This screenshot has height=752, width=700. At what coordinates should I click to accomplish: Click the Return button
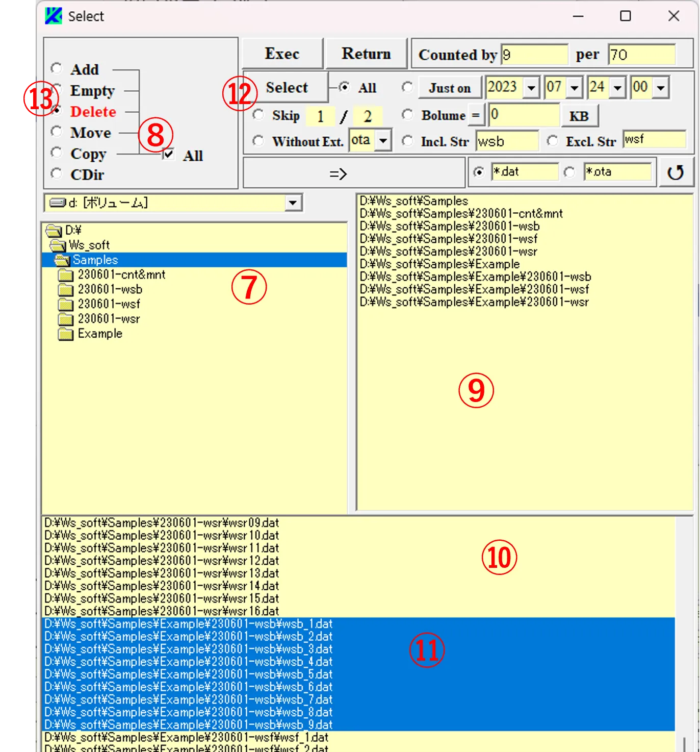click(x=367, y=54)
